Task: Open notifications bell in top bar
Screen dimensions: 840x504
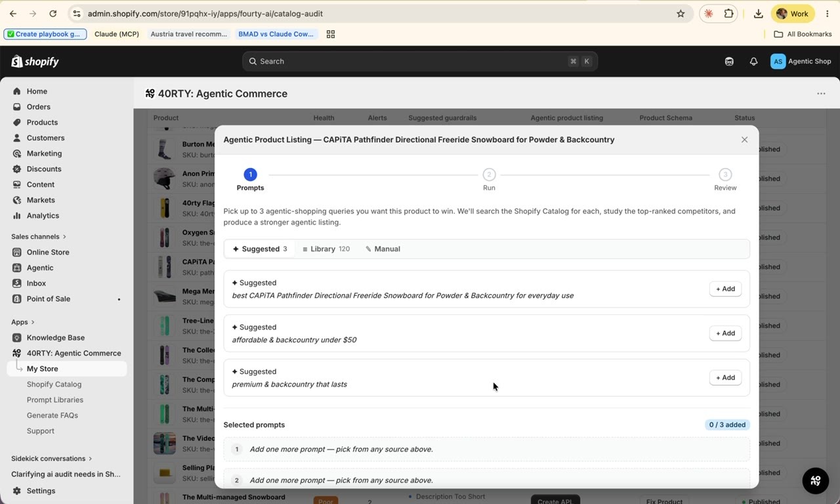Action: click(x=753, y=61)
